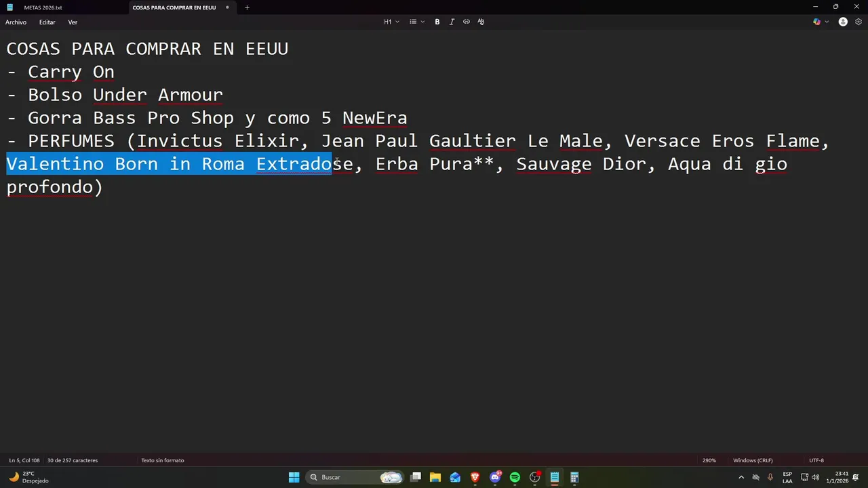
Task: Clear formatting with the toolbar icon
Action: point(481,22)
